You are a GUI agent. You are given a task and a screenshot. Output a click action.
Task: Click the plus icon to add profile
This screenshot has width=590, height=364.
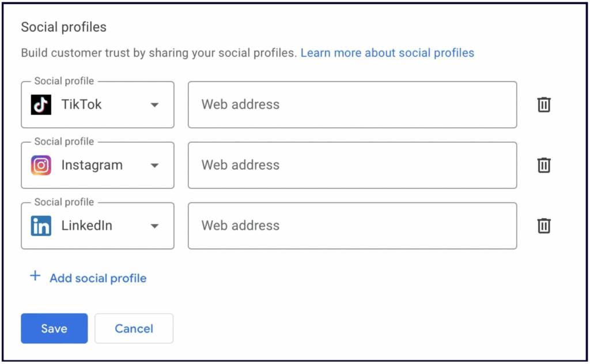coord(35,276)
